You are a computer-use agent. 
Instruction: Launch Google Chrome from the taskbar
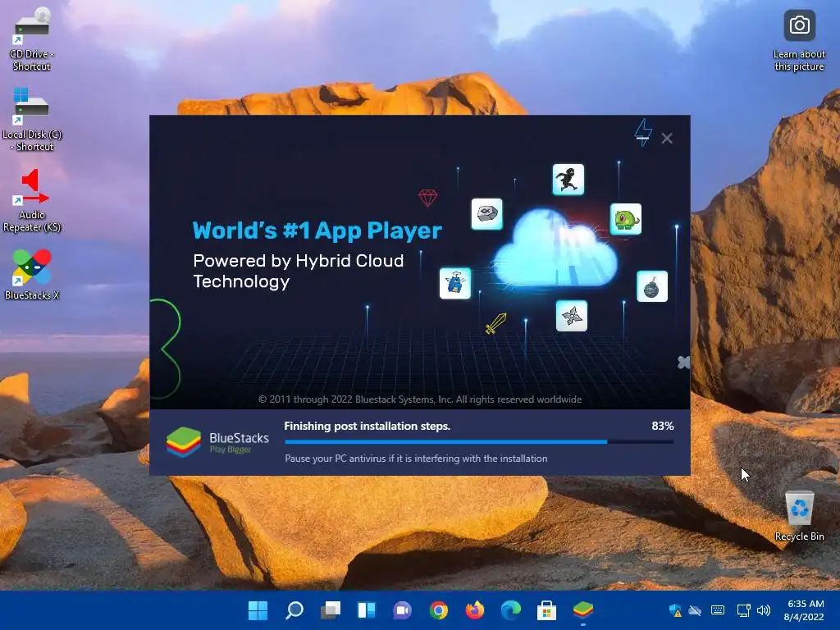click(439, 610)
